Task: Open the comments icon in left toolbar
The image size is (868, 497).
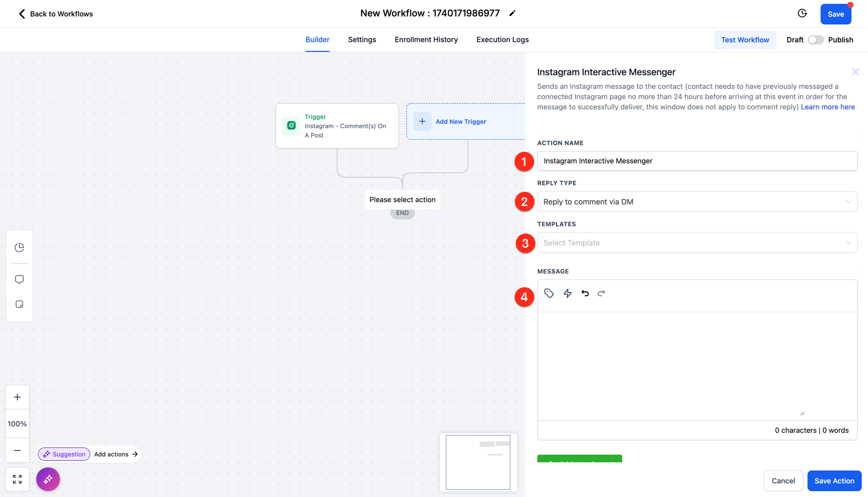Action: (x=20, y=279)
